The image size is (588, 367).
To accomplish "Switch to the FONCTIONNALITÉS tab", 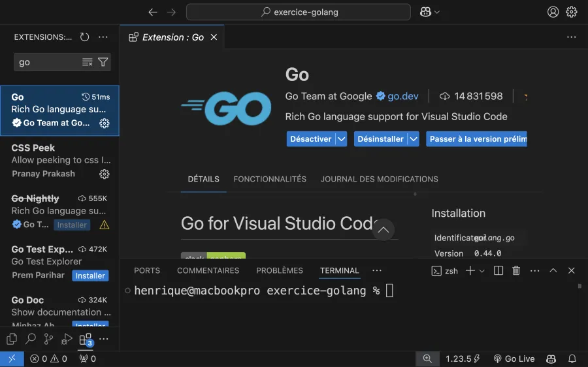I will pyautogui.click(x=270, y=179).
